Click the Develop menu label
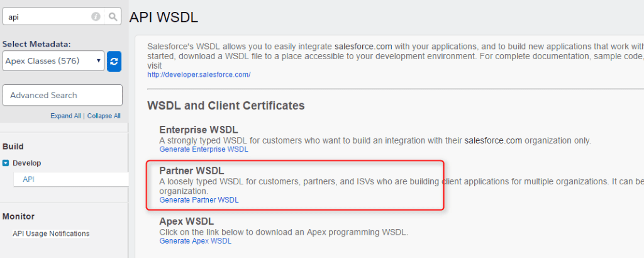The image size is (644, 258). tap(27, 163)
